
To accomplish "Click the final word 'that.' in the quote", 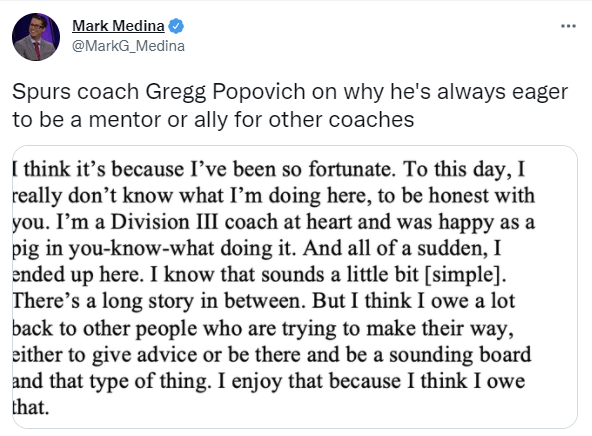I will pyautogui.click(x=31, y=408).
